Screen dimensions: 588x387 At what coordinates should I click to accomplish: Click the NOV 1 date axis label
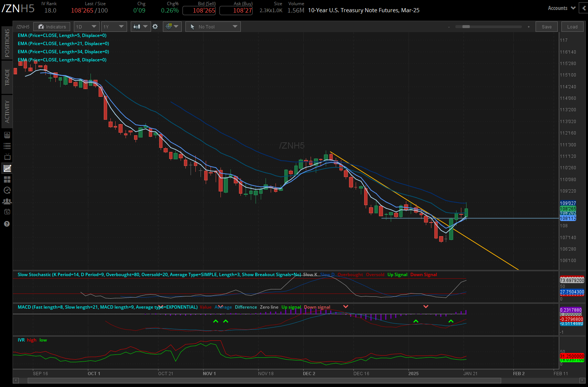pyautogui.click(x=209, y=374)
